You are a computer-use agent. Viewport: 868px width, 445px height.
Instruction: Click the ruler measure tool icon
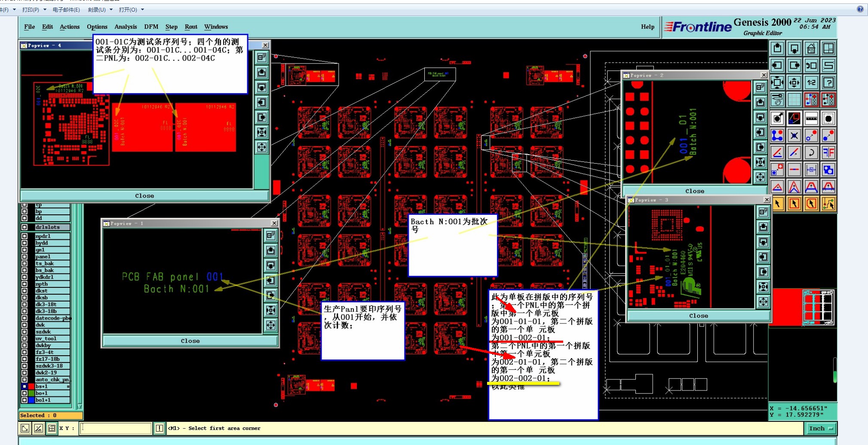(811, 118)
